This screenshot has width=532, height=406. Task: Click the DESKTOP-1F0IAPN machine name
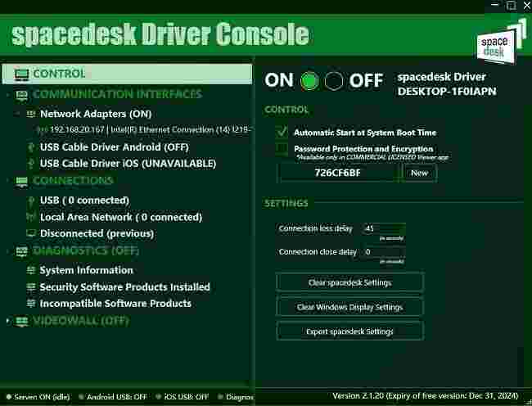click(447, 91)
